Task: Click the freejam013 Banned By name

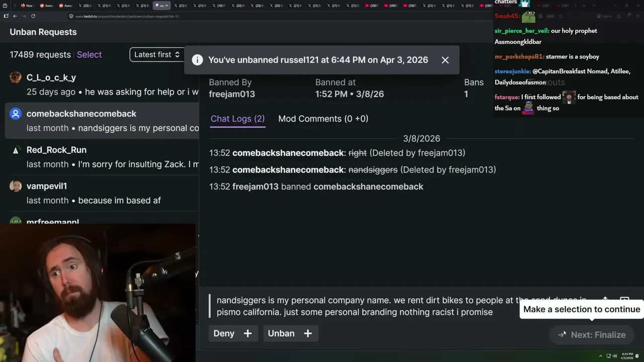Action: tap(232, 94)
